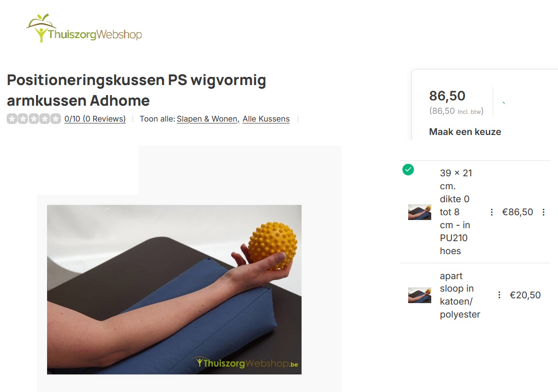The image size is (558, 392).
Task: Click the dots separator before Toon alle
Action: tap(133, 119)
